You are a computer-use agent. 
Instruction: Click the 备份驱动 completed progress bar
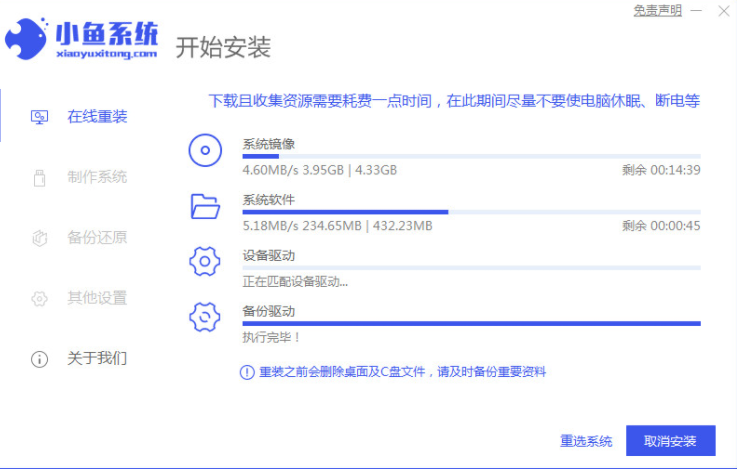pyautogui.click(x=471, y=323)
